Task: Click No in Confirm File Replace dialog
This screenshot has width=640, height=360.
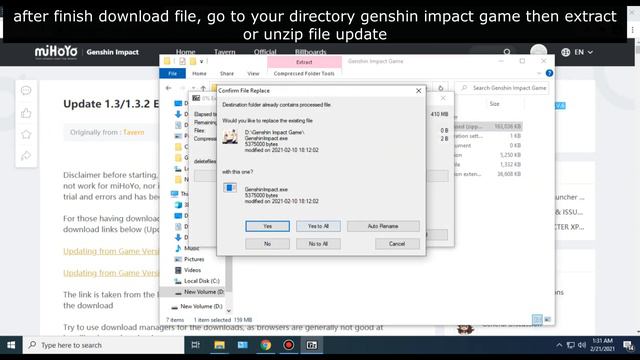Action: [267, 244]
